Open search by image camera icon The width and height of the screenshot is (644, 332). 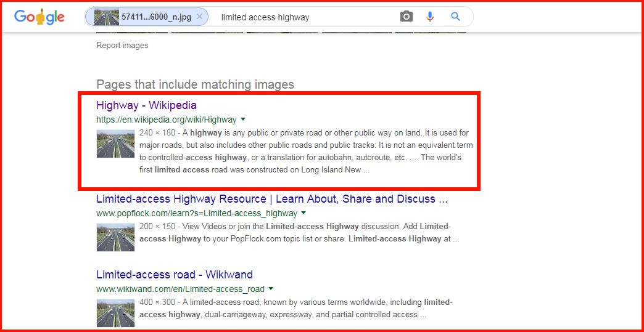tap(406, 17)
